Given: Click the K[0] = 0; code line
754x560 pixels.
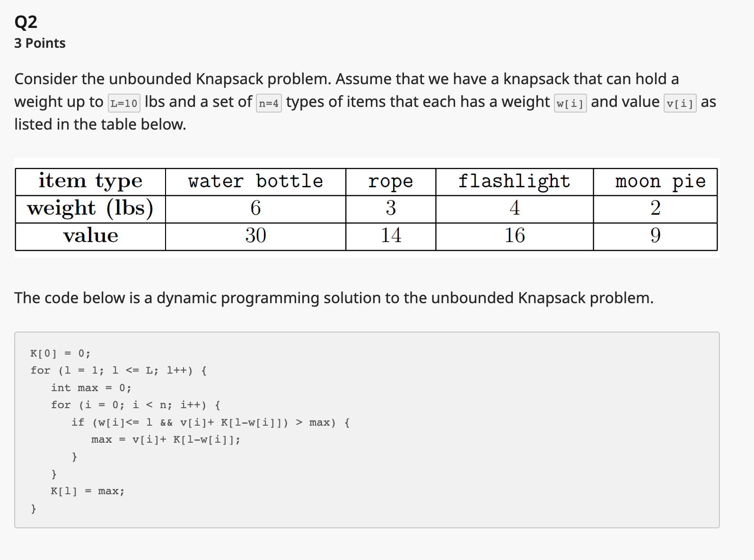Looking at the screenshot, I should coord(60,353).
